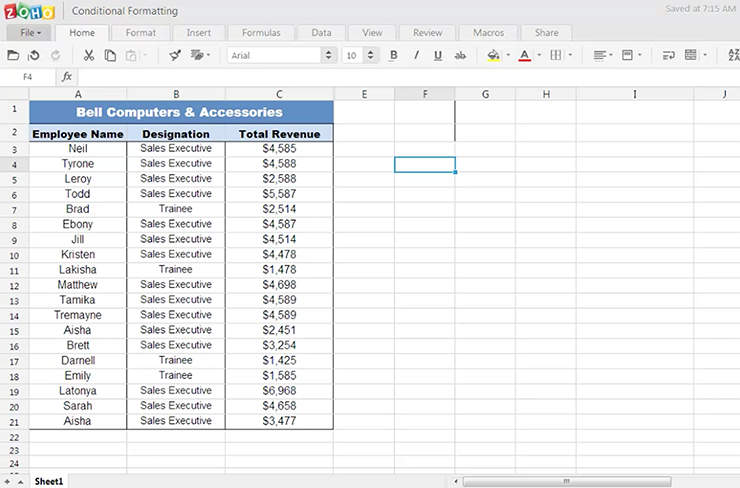Open the File menu

pyautogui.click(x=28, y=32)
